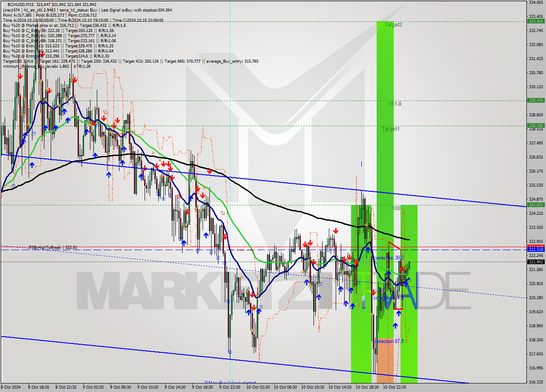This screenshot has width=546, height=392.
Task: Click the '9 Oct 06:30' time axis label
Action: 120,387
